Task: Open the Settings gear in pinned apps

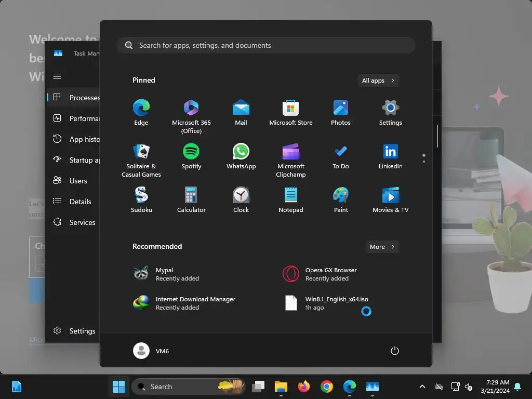Action: (391, 112)
